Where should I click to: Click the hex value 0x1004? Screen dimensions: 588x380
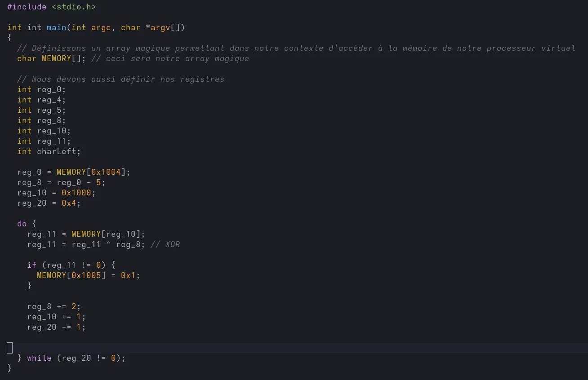click(106, 172)
